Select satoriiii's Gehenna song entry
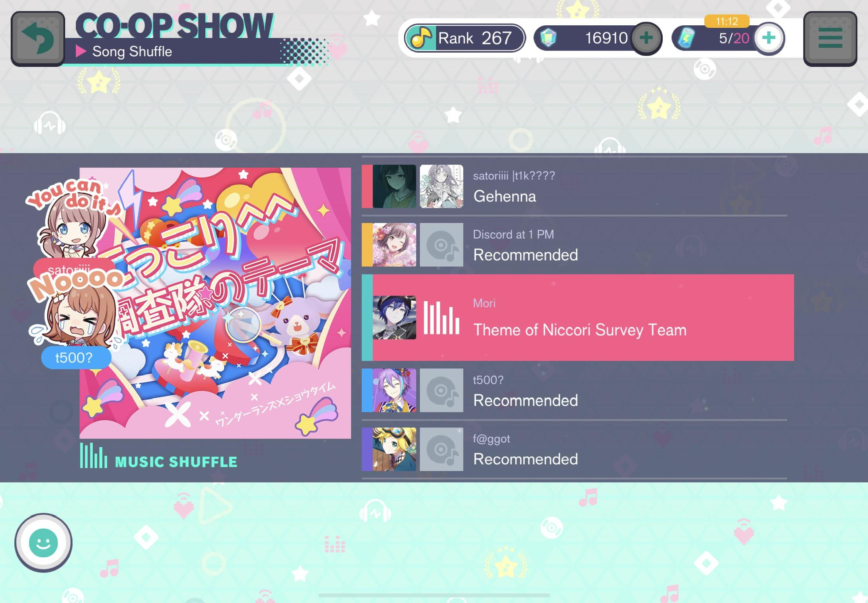The height and width of the screenshot is (603, 868). (574, 186)
